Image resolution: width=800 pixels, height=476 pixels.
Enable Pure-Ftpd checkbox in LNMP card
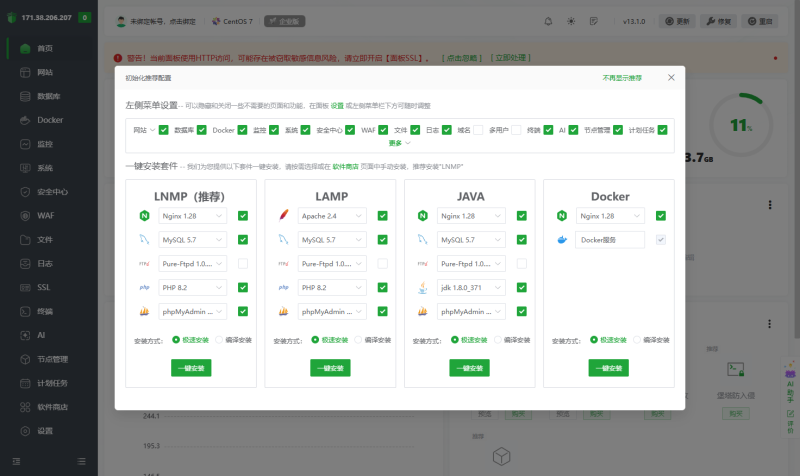[x=243, y=264]
